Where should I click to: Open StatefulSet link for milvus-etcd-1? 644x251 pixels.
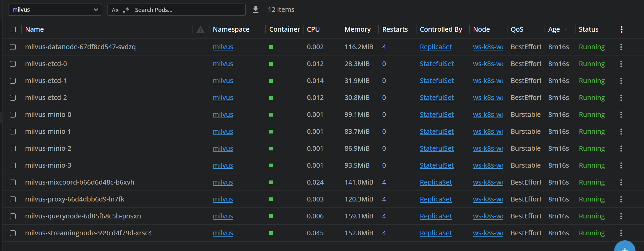[x=437, y=81]
